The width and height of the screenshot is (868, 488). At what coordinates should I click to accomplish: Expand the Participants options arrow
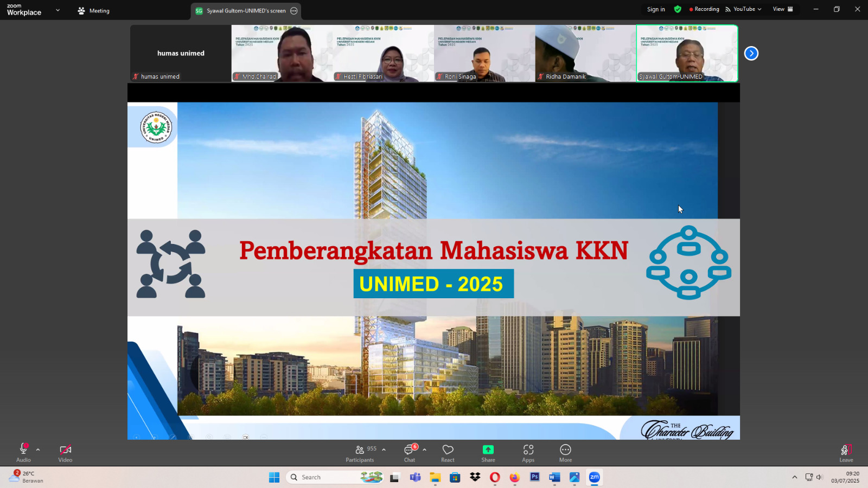click(384, 450)
